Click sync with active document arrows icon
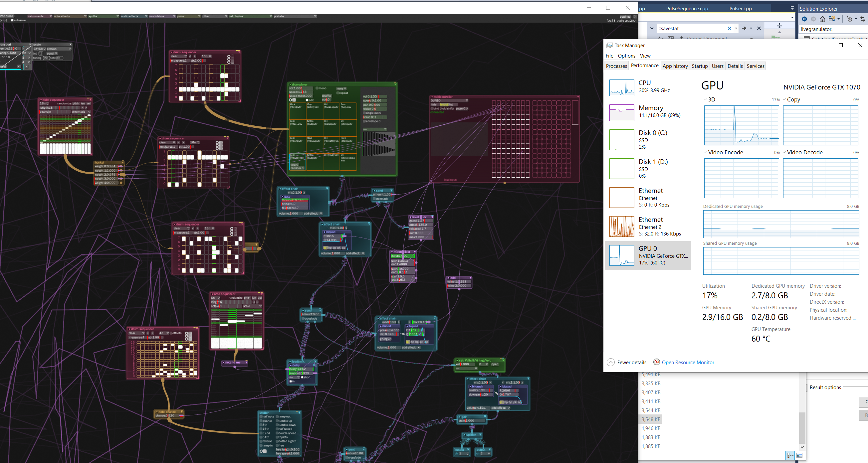868x463 pixels. pyautogui.click(x=862, y=19)
